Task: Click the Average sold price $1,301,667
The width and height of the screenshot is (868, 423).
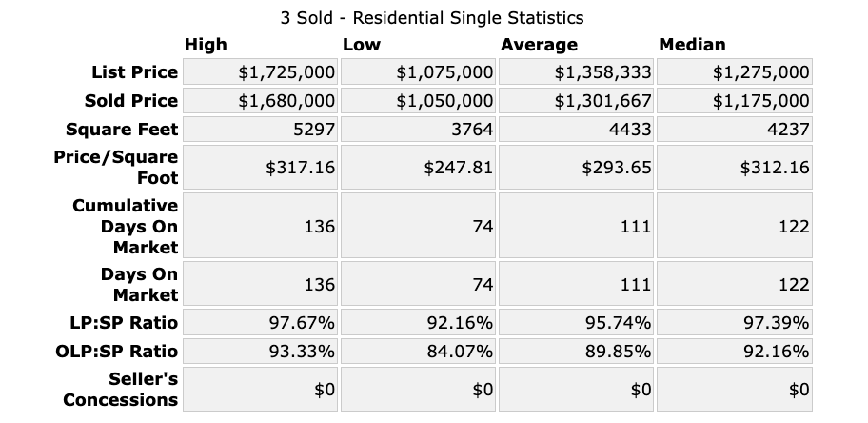Action: pyautogui.click(x=603, y=101)
